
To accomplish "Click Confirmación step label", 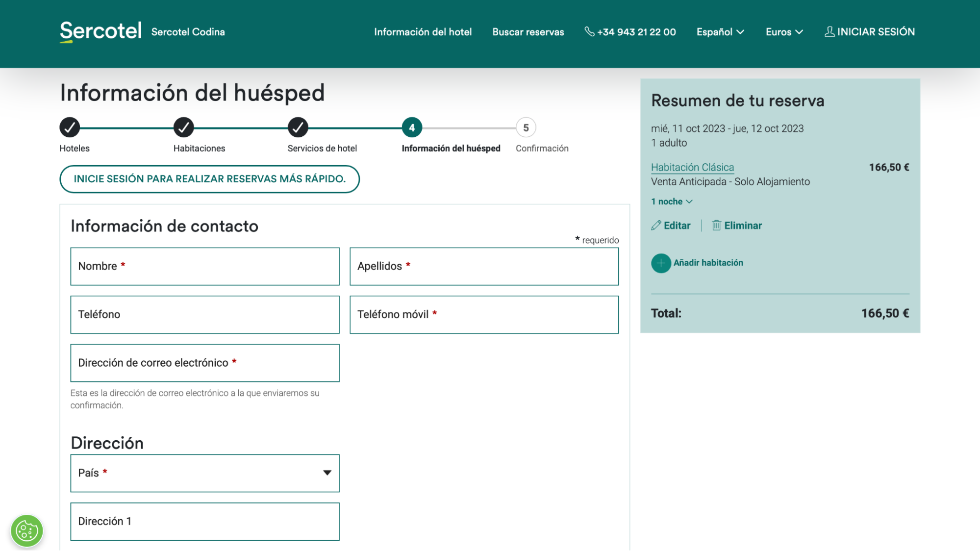I will (x=542, y=149).
